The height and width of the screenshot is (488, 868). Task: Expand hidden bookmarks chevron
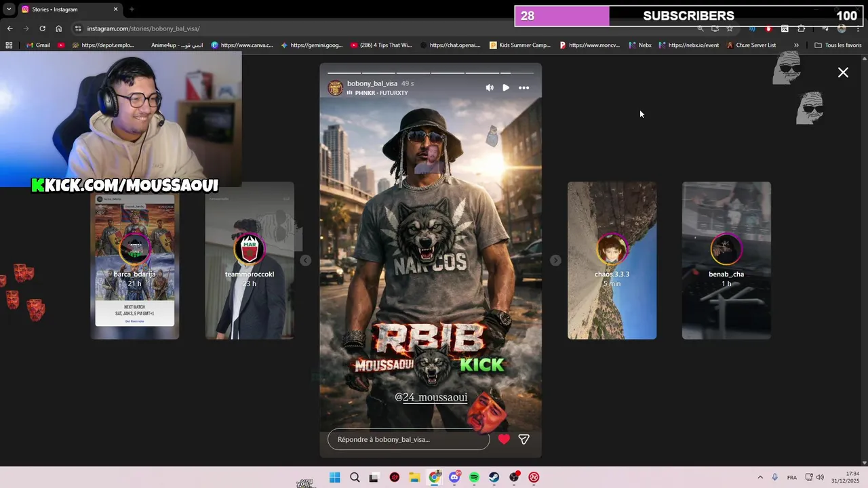(x=796, y=45)
